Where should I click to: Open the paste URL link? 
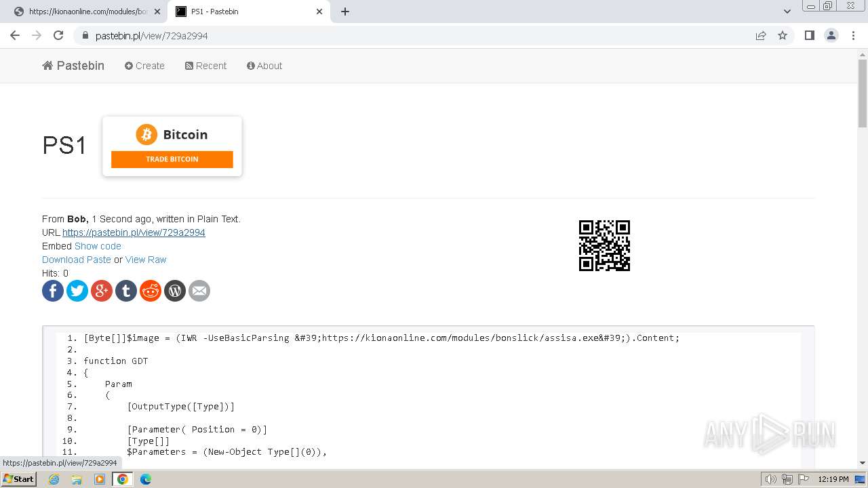pyautogui.click(x=134, y=232)
